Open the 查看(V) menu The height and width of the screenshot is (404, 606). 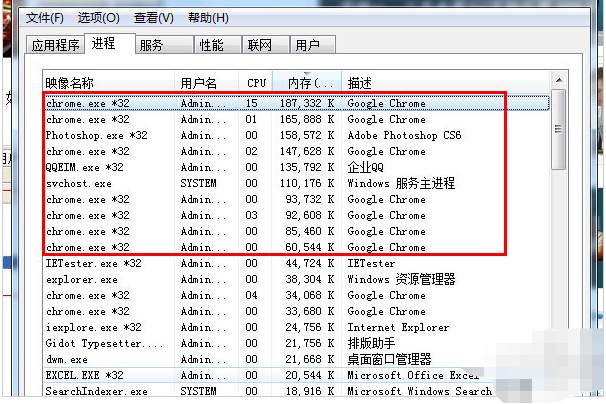coord(153,18)
